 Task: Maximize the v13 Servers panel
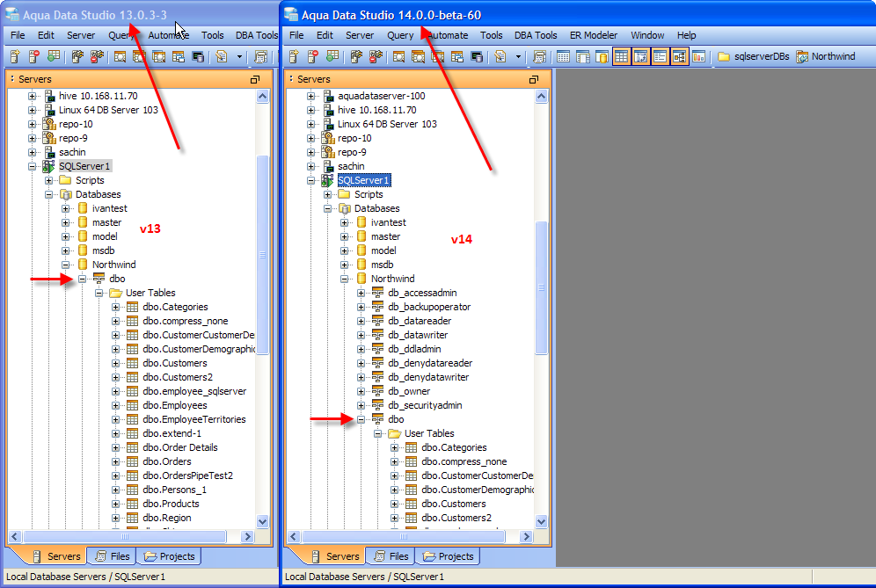point(255,79)
